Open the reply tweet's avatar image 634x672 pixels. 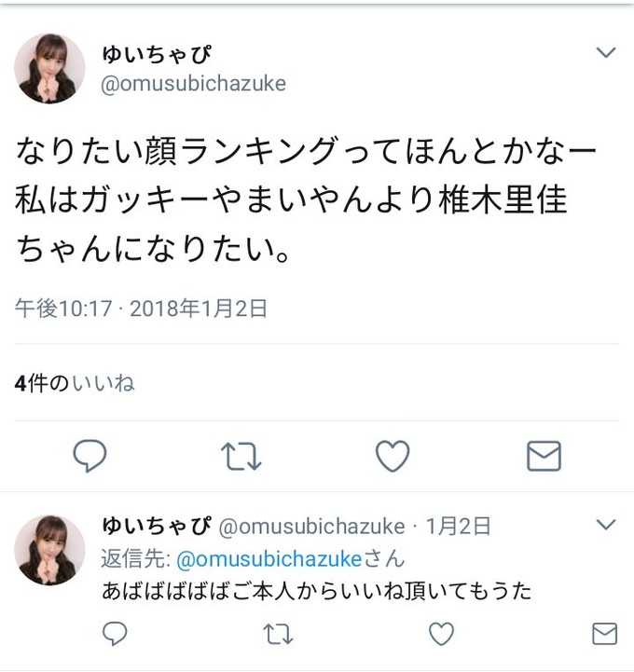pyautogui.click(x=49, y=550)
